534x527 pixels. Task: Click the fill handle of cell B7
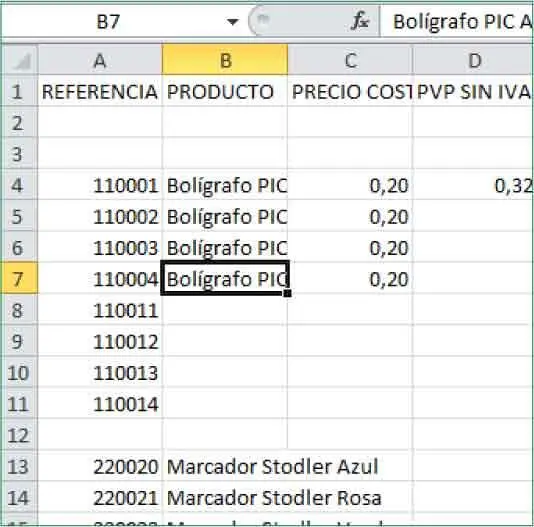287,293
